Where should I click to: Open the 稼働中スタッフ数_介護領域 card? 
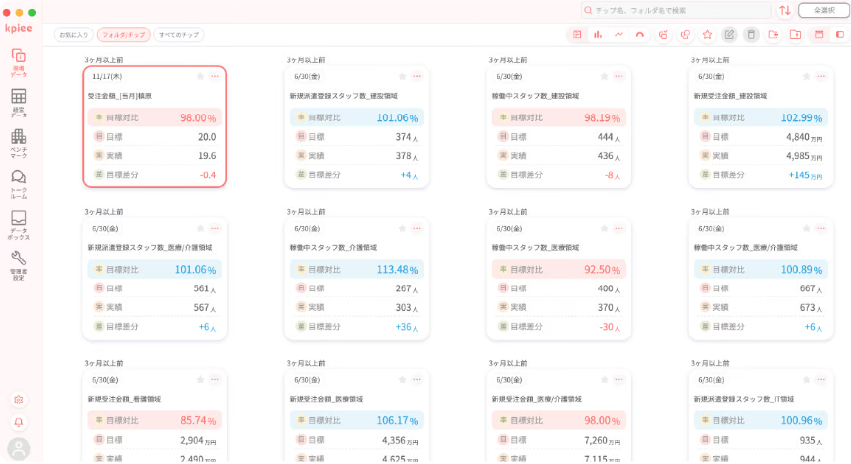click(x=357, y=279)
